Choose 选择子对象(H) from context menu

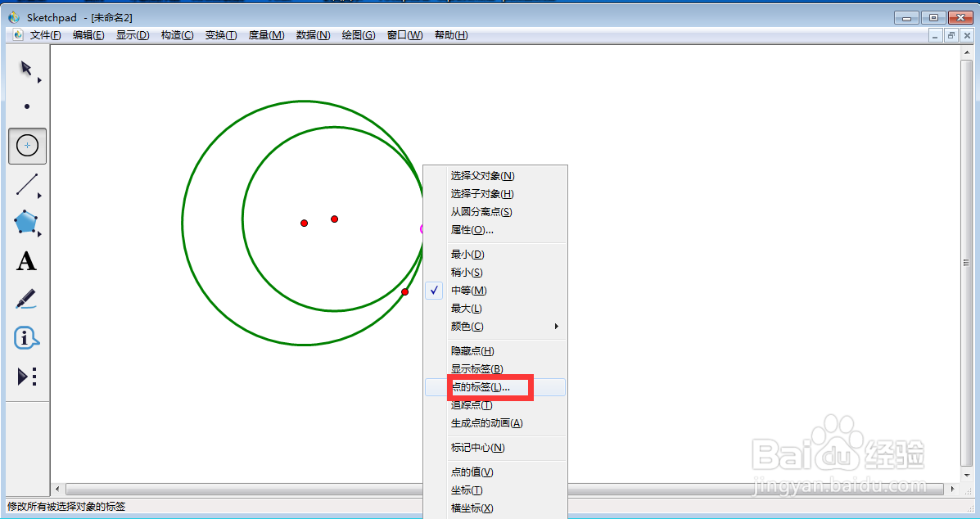[x=495, y=194]
